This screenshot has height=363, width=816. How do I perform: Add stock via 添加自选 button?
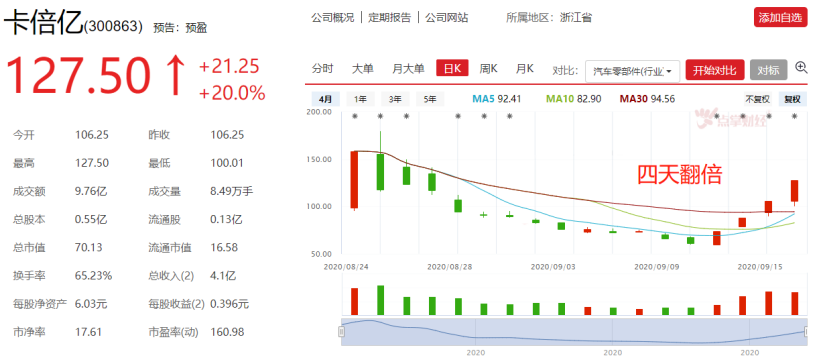[780, 18]
